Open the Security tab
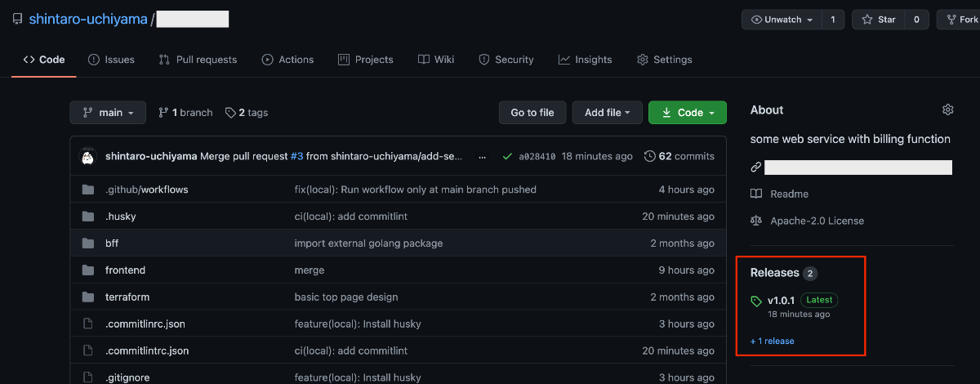The image size is (980, 384). (x=506, y=60)
